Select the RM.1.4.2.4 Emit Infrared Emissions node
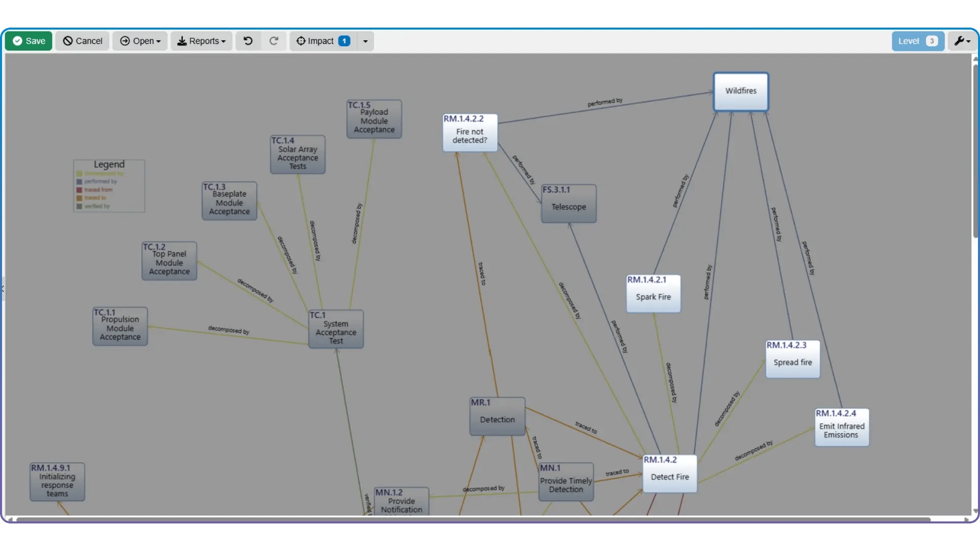 point(842,428)
